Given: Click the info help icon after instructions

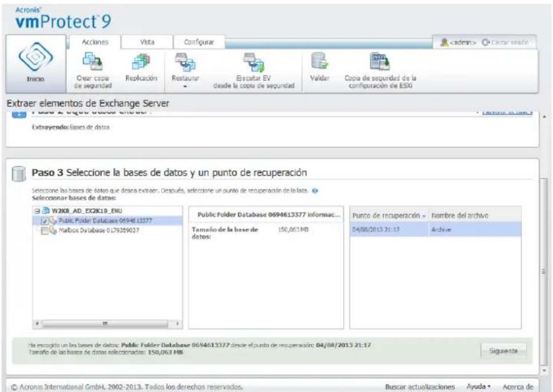Looking at the screenshot, I should (x=315, y=191).
